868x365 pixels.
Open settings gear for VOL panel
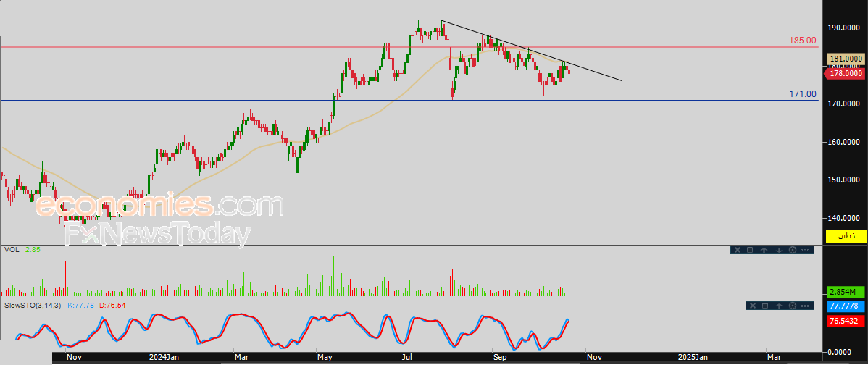pyautogui.click(x=792, y=250)
